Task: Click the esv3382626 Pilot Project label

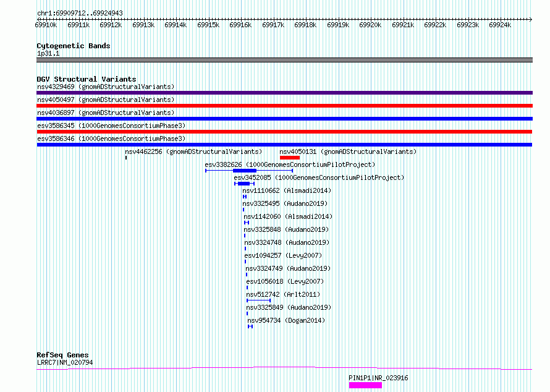Action: click(x=290, y=164)
